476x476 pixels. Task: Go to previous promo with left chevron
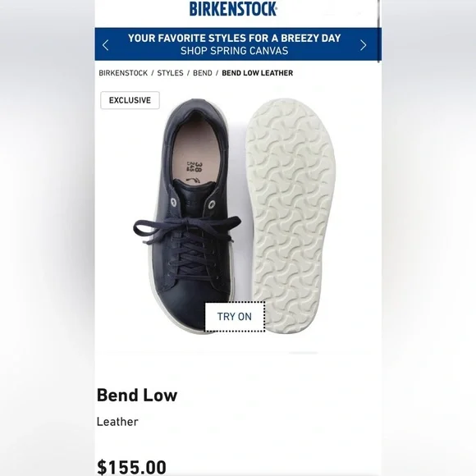[105, 45]
